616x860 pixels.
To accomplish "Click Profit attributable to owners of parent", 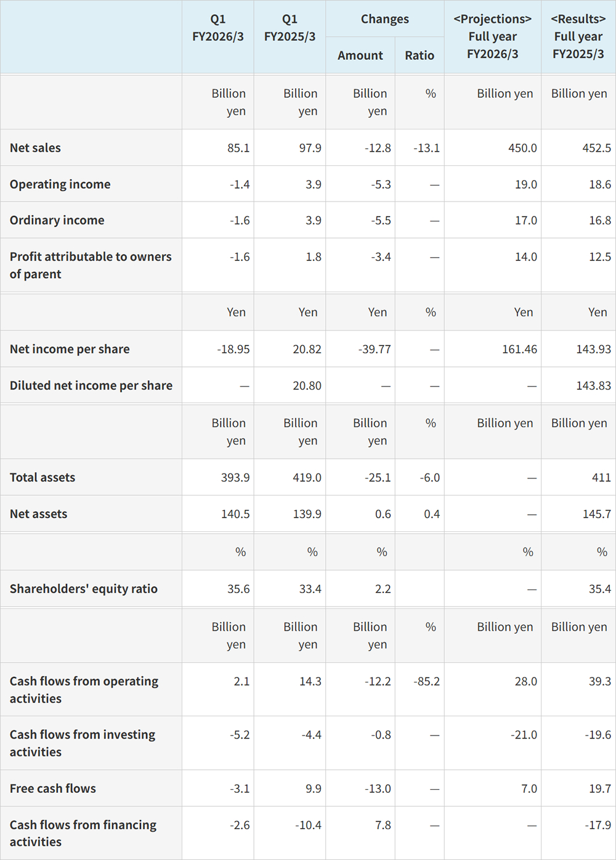I will click(91, 265).
